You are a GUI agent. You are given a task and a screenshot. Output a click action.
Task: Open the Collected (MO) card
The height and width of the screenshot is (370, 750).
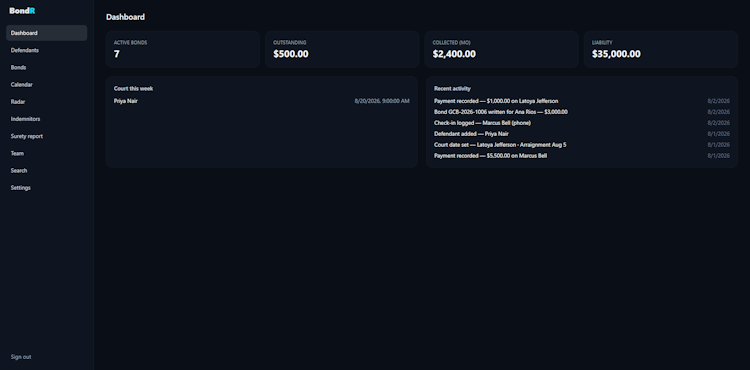click(501, 49)
